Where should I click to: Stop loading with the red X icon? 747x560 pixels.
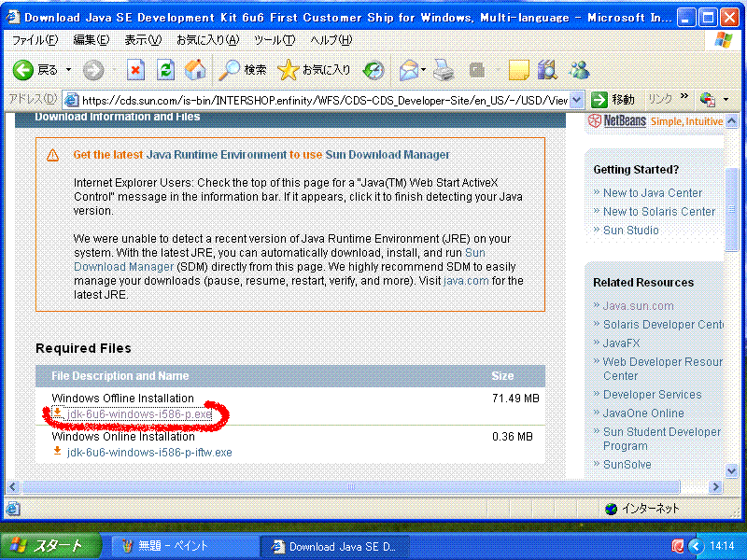135,71
